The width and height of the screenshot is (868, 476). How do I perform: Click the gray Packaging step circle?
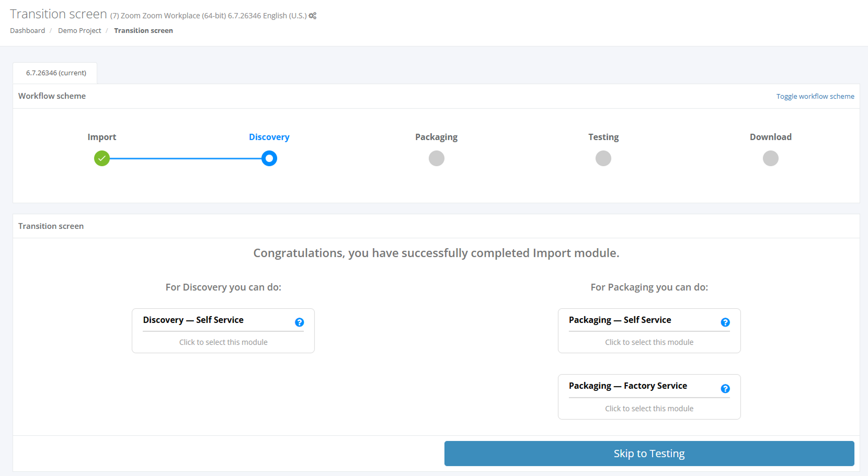click(437, 158)
